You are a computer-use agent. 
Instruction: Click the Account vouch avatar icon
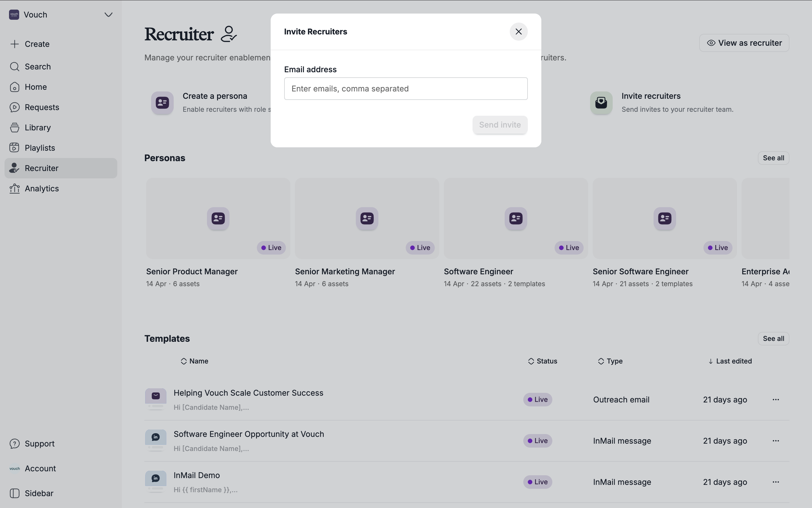point(14,469)
